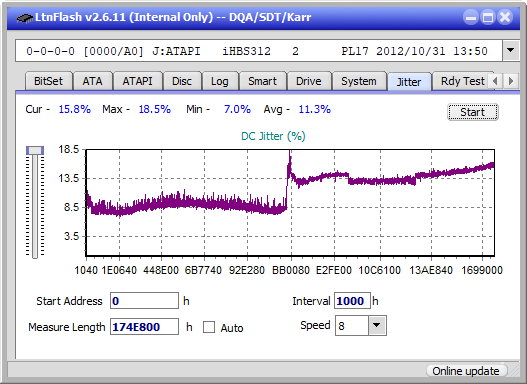Focus the Measure Length input field

[145, 327]
